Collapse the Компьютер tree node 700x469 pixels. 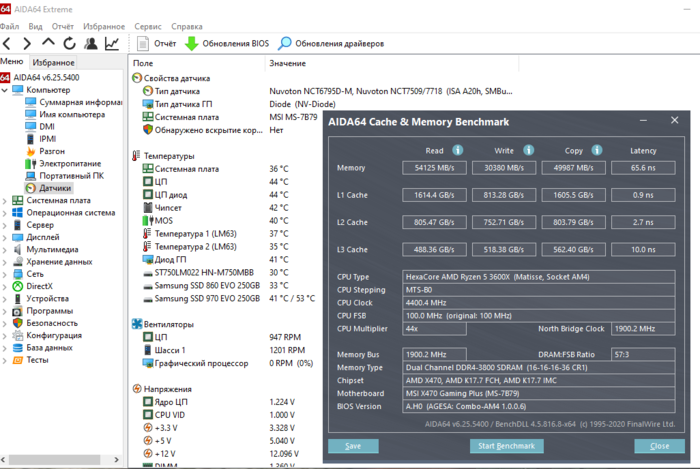coord(4,90)
